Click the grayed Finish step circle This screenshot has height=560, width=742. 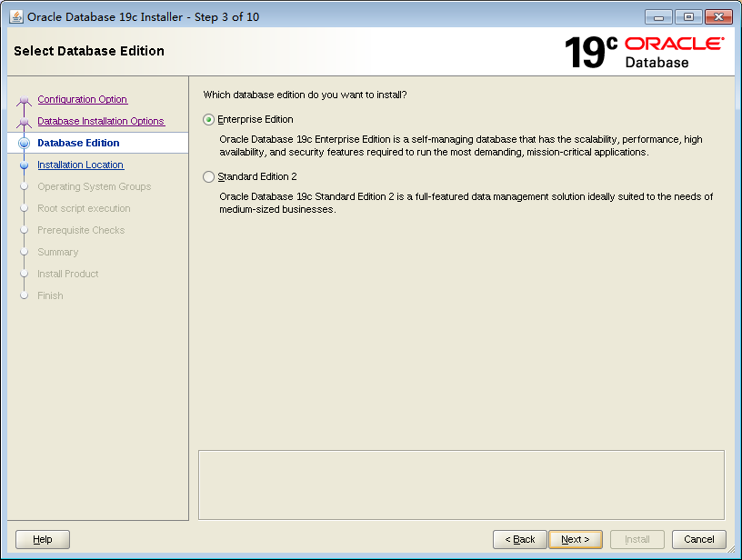click(x=24, y=295)
